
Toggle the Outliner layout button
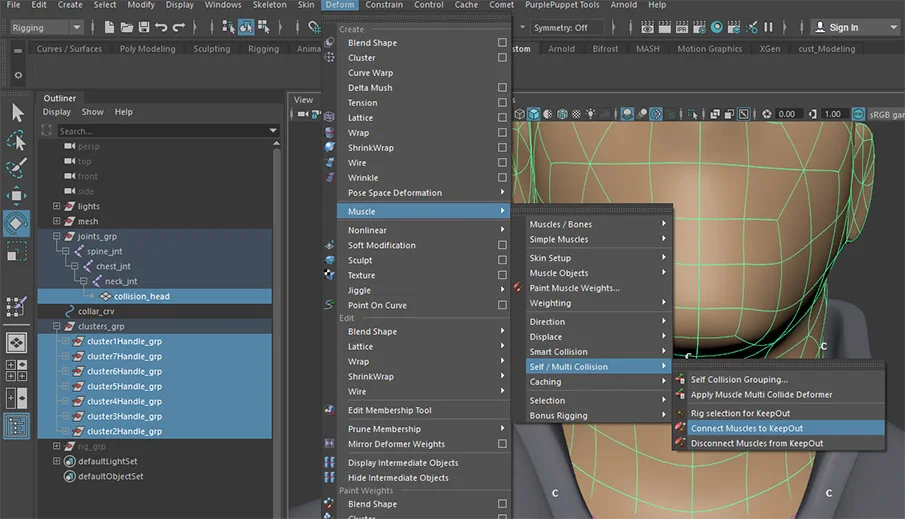pyautogui.click(x=17, y=426)
